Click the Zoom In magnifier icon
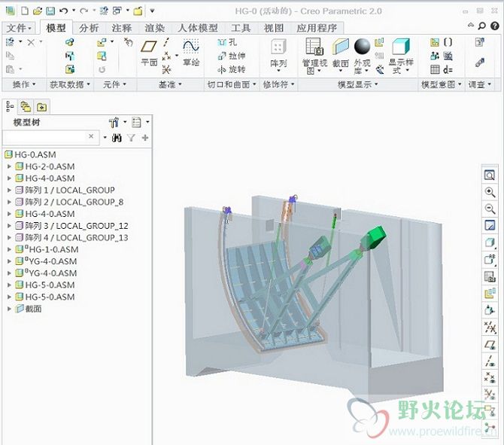Viewport: 504px width, 445px height. point(490,192)
